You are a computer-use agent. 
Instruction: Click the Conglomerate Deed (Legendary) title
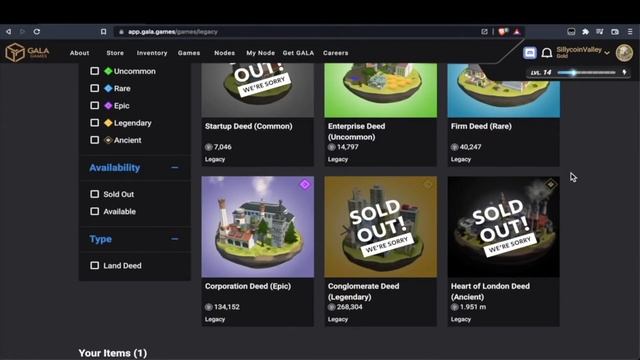(363, 291)
